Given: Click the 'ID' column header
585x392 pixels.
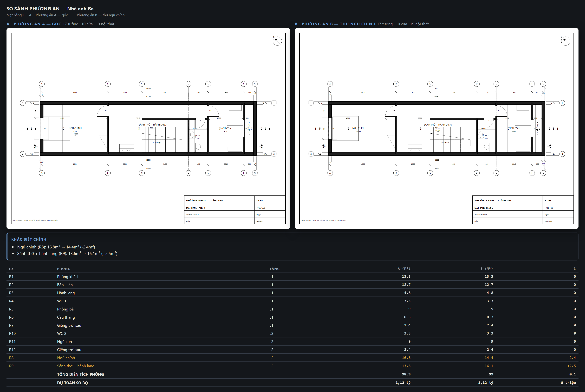Looking at the screenshot, I should tap(11, 269).
